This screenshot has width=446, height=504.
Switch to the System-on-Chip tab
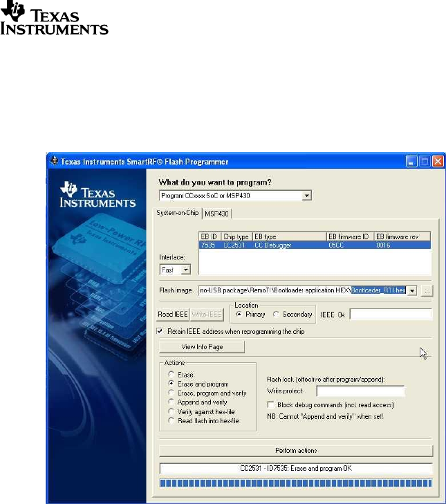point(178,213)
